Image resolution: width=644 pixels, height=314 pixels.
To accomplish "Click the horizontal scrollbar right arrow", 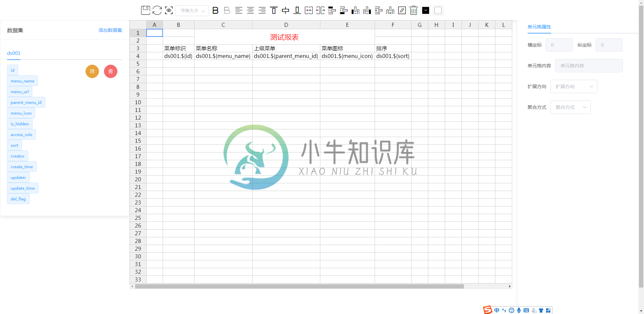I will pyautogui.click(x=510, y=287).
